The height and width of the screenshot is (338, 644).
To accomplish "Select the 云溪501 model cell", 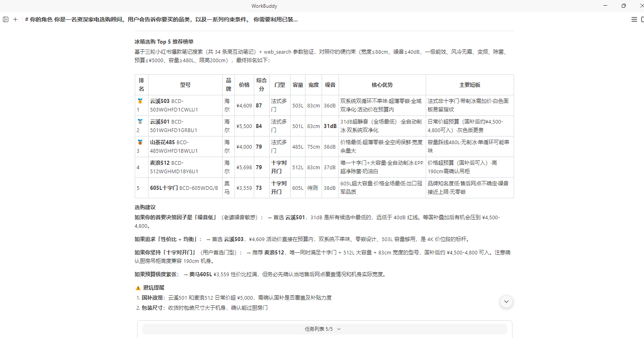I will click(x=185, y=126).
